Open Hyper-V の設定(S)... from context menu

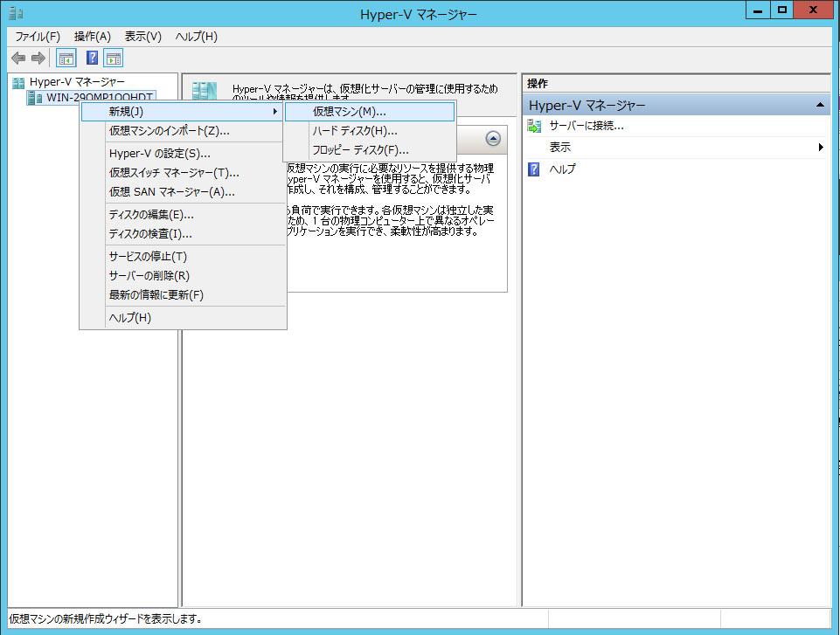pos(183,154)
